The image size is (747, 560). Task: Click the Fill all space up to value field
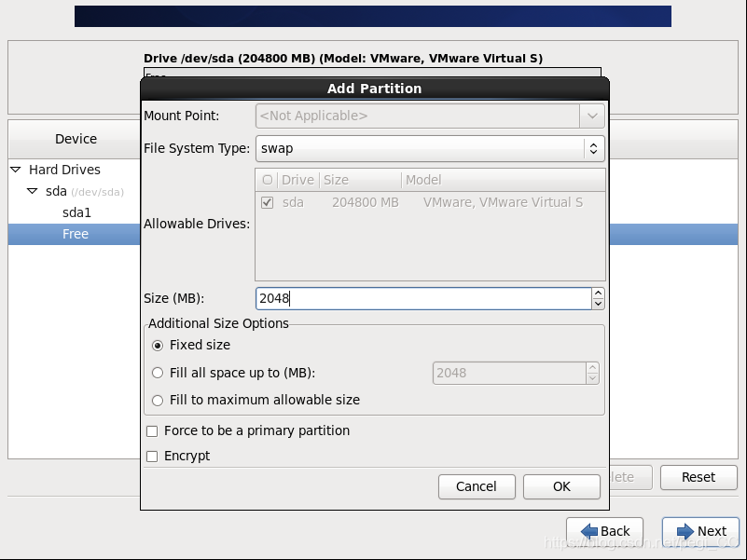pos(509,373)
